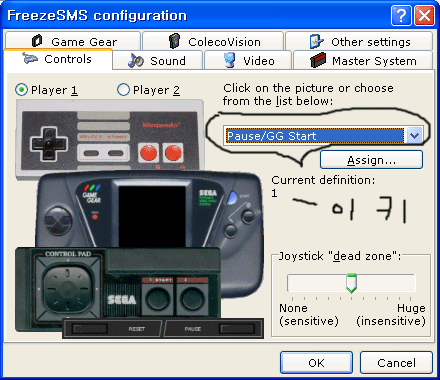
Task: Switch to the Master System tab
Action: pyautogui.click(x=363, y=61)
